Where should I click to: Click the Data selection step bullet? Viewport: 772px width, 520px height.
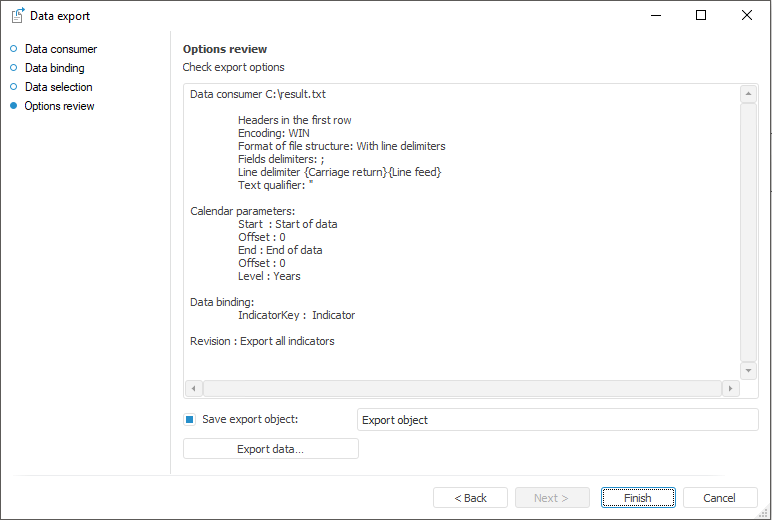(x=14, y=86)
